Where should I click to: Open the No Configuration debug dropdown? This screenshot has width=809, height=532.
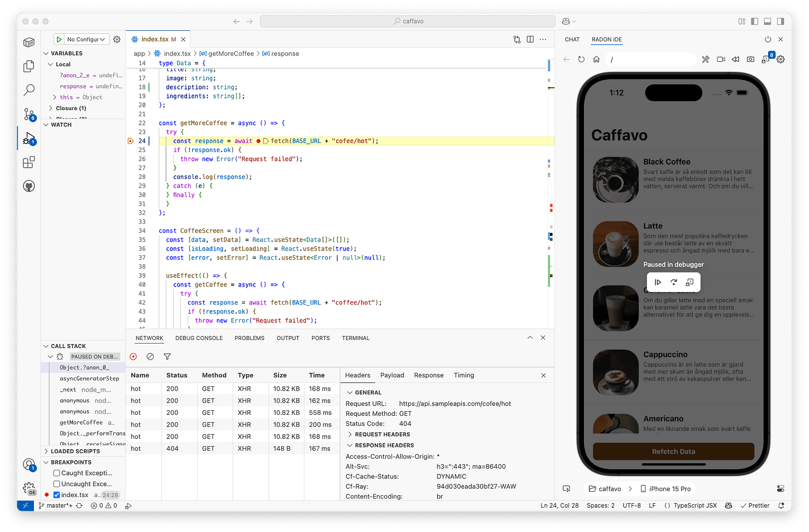[86, 39]
